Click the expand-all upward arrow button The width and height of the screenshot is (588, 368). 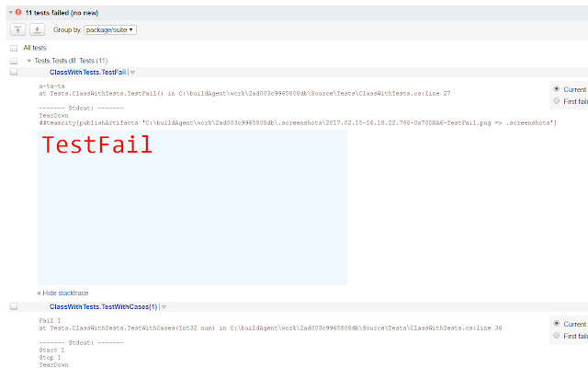[17, 29]
